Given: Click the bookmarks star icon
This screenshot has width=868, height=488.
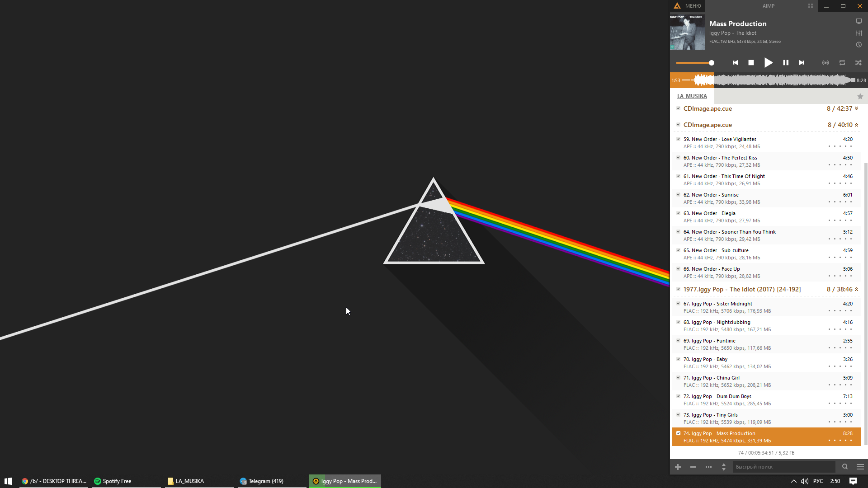Looking at the screenshot, I should (860, 96).
